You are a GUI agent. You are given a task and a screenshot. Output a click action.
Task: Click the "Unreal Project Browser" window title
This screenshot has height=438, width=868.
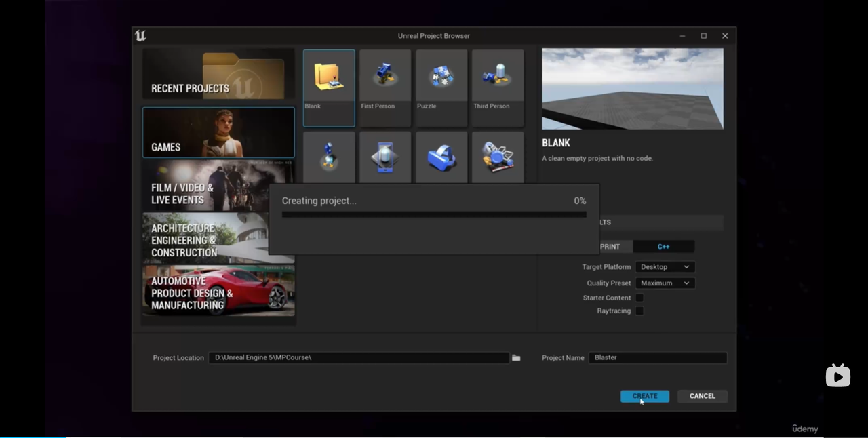click(434, 36)
